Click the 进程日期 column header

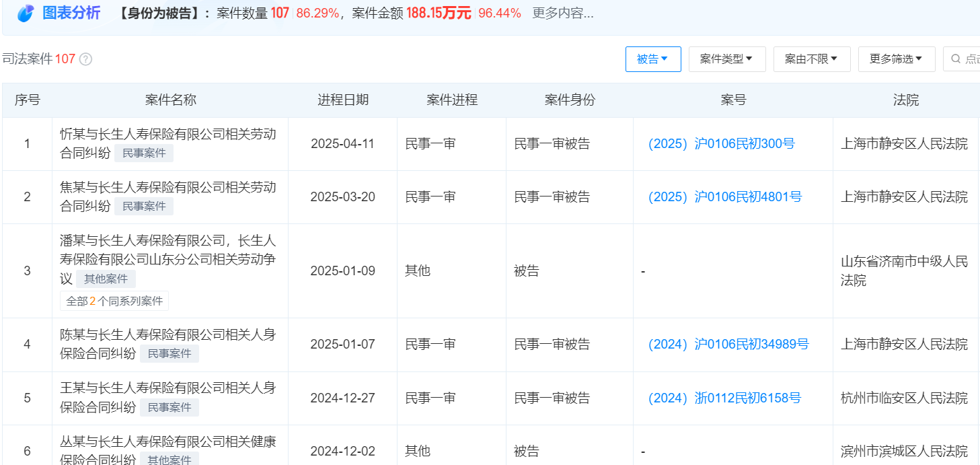pos(343,100)
